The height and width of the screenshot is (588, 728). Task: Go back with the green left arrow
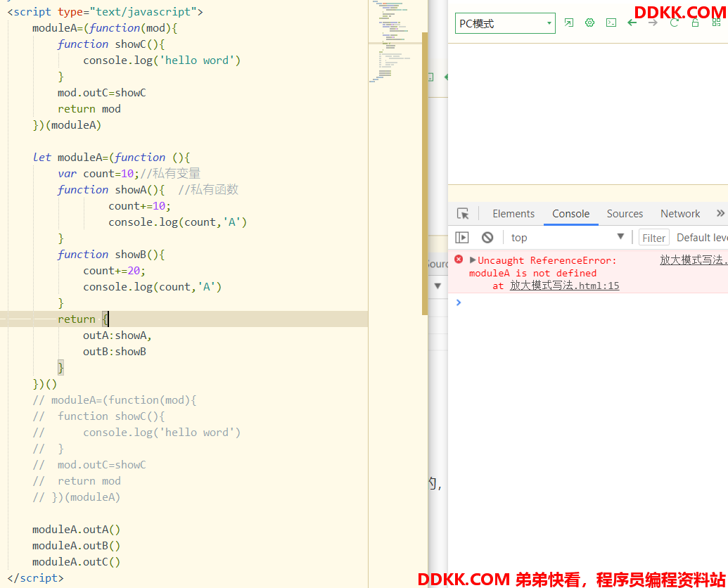pyautogui.click(x=632, y=23)
